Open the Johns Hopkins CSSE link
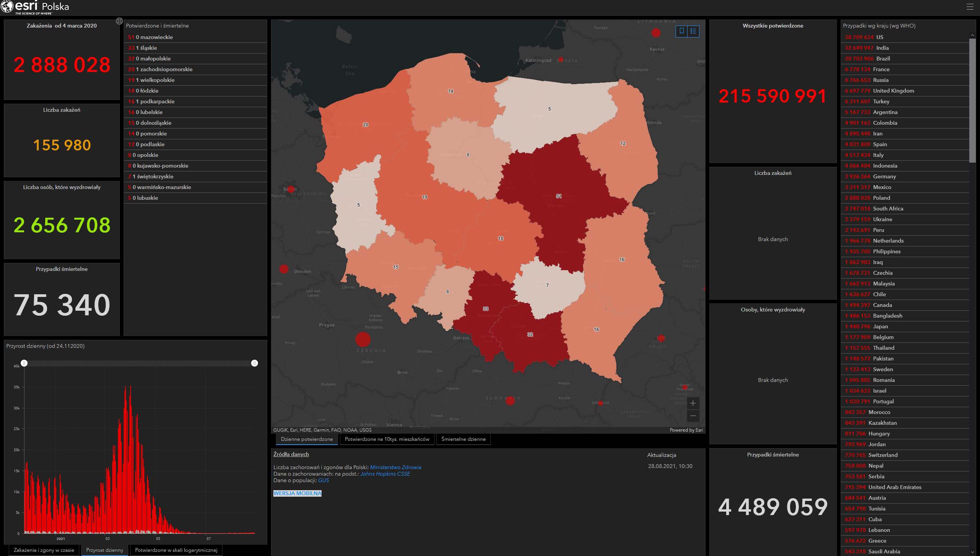The width and height of the screenshot is (980, 556). (385, 474)
